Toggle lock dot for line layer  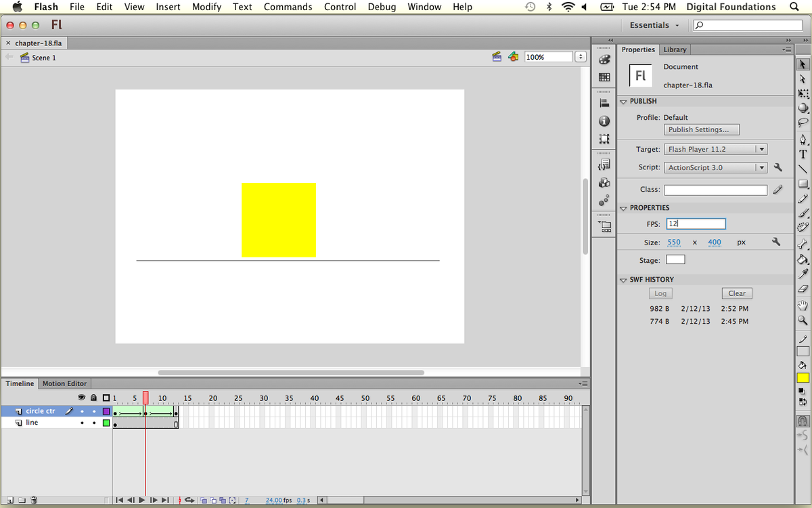coord(94,423)
